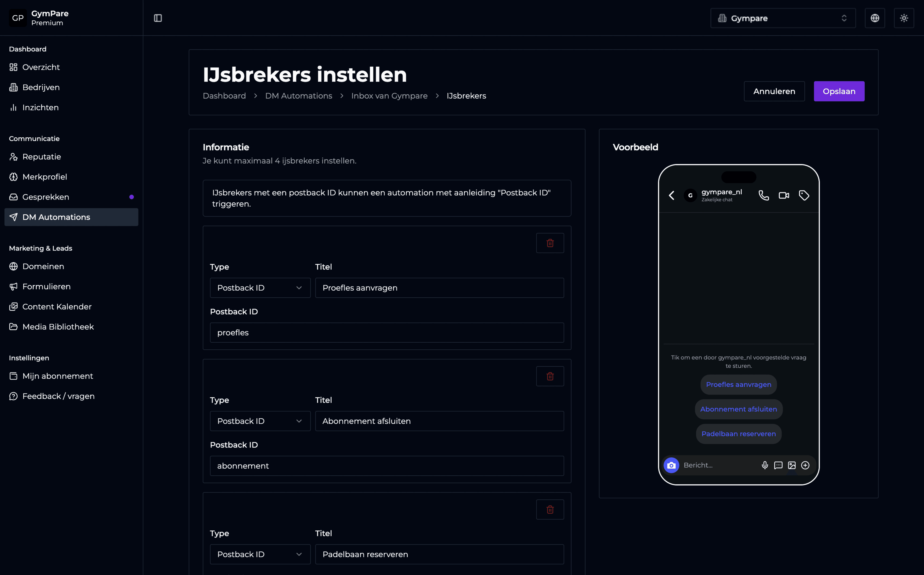Open Type dropdown for Proefles aanvragen
This screenshot has width=924, height=575.
260,288
